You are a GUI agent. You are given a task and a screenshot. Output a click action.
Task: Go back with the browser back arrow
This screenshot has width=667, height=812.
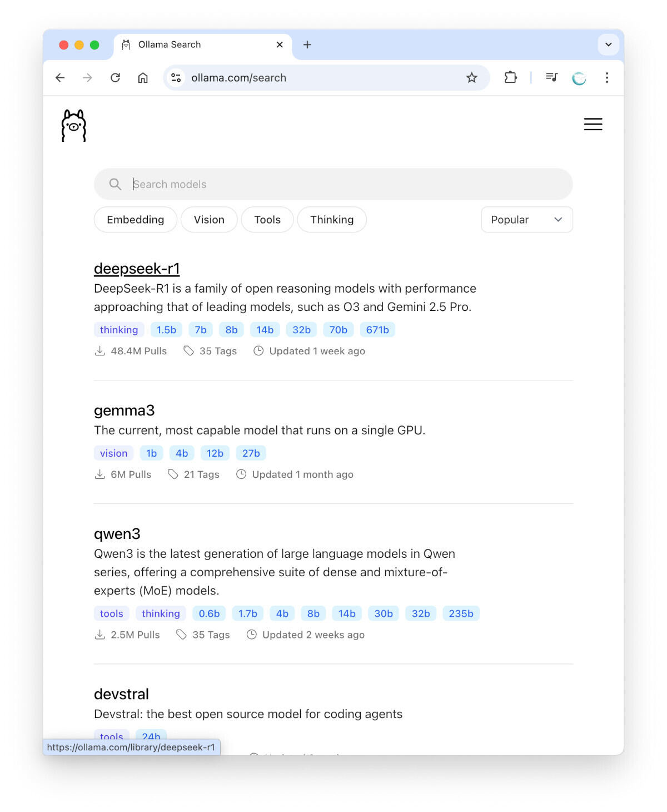60,78
